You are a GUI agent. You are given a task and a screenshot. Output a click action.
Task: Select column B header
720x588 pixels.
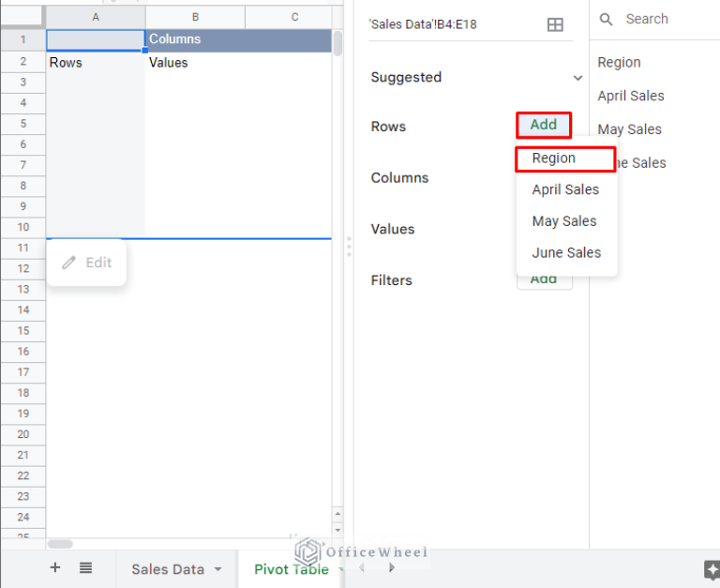point(195,18)
